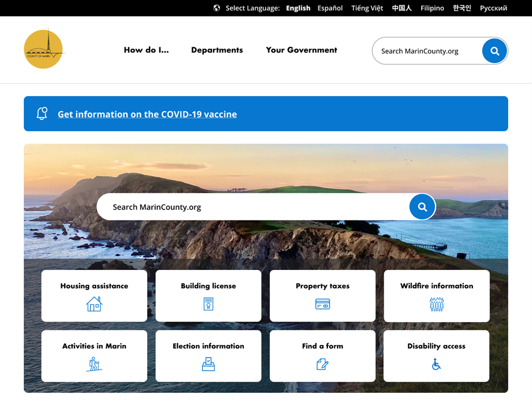Open the Disability access card title

tap(437, 346)
